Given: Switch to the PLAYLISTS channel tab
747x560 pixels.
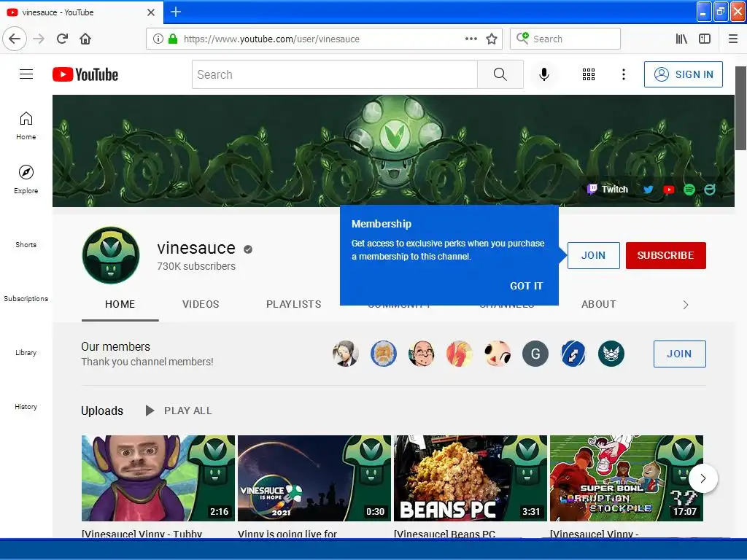Looking at the screenshot, I should click(x=293, y=304).
